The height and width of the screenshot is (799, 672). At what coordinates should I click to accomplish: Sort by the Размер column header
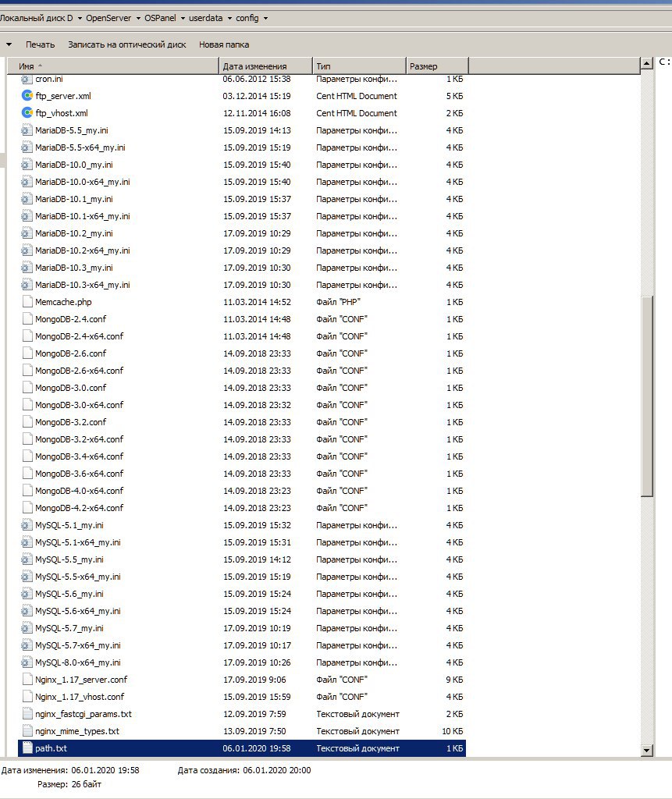click(x=437, y=66)
